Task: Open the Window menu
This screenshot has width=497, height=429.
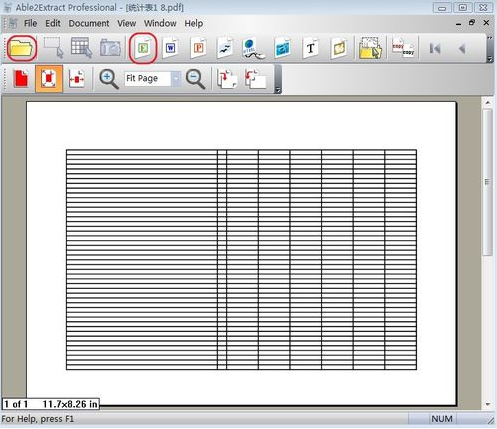Action: [160, 23]
